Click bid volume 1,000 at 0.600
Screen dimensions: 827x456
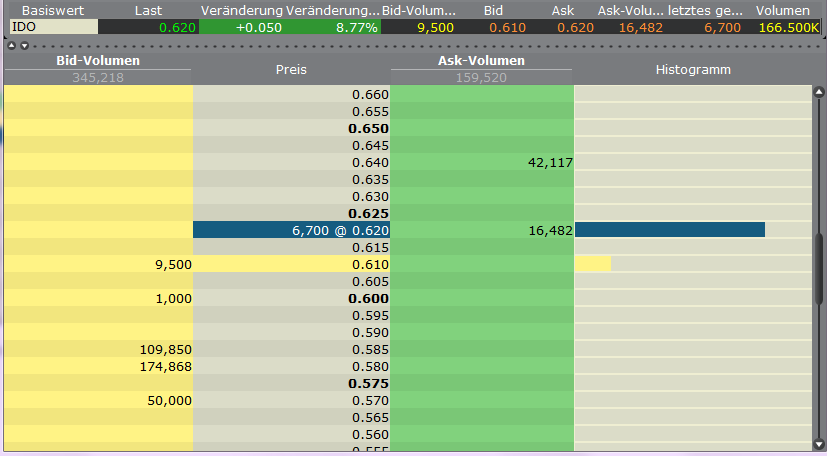[174, 298]
